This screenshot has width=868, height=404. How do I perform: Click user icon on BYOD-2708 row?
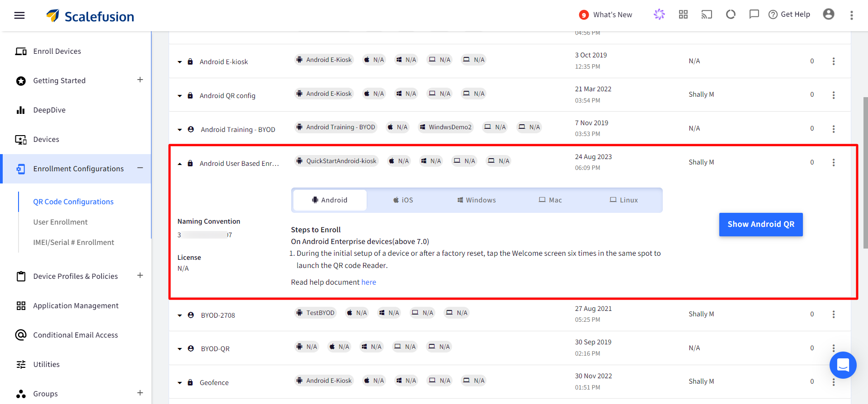(191, 315)
